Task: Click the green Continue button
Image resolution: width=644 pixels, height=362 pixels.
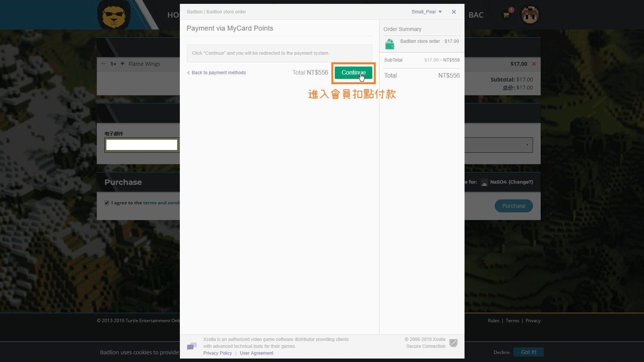Action: pos(353,73)
